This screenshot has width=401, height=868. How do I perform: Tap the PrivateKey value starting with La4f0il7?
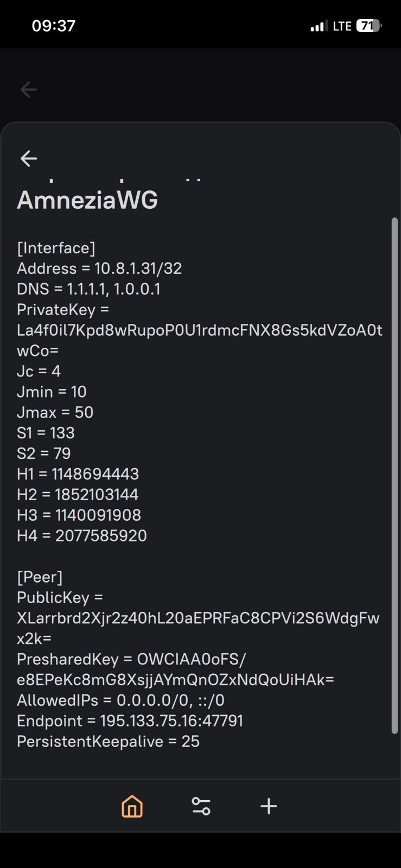[199, 330]
